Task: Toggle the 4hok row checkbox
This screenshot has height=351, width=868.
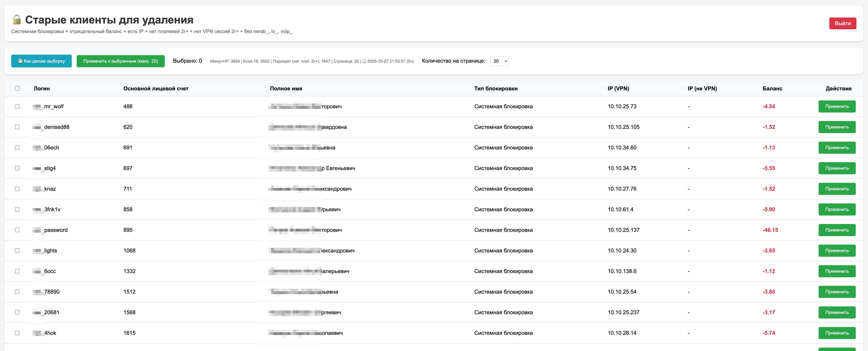Action: click(x=17, y=333)
